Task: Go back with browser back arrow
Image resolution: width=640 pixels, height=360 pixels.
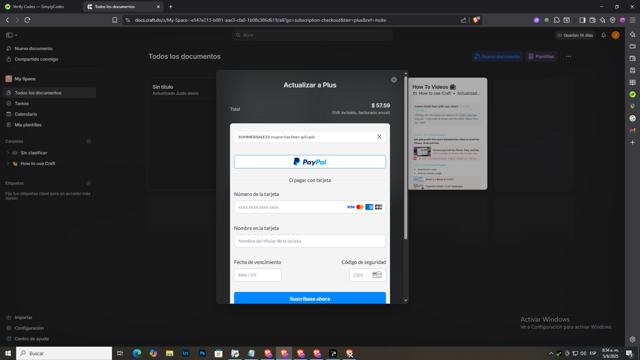Action: click(7, 20)
